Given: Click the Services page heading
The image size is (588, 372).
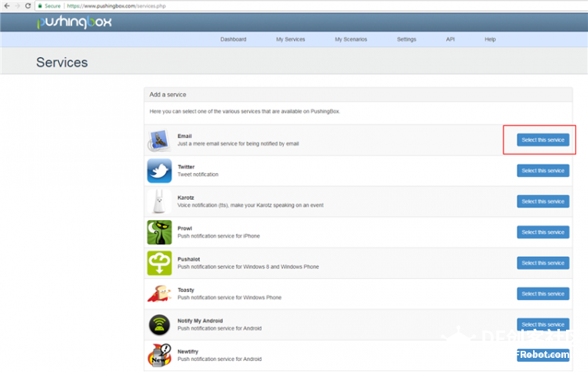Looking at the screenshot, I should click(62, 63).
